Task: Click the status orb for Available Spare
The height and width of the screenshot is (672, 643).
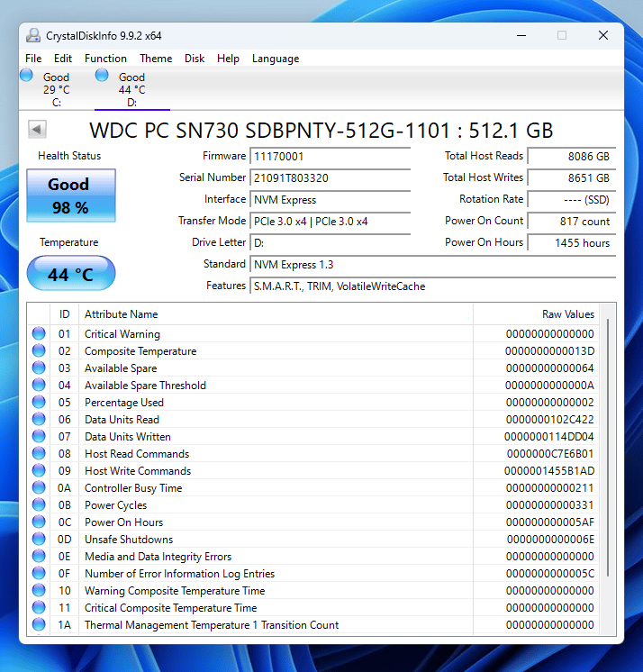Action: click(x=39, y=368)
